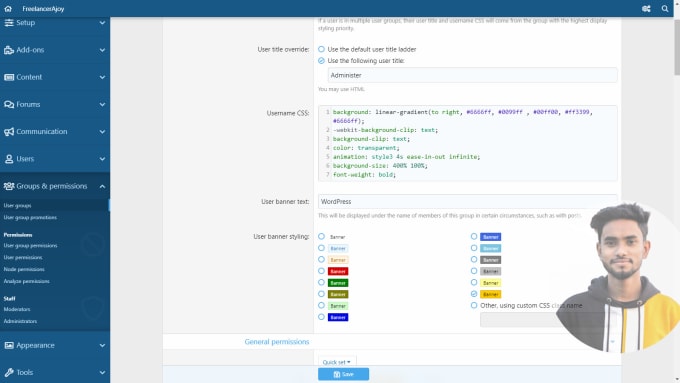Select 'Use the default user title ladder'
The image size is (680, 383).
pos(321,49)
